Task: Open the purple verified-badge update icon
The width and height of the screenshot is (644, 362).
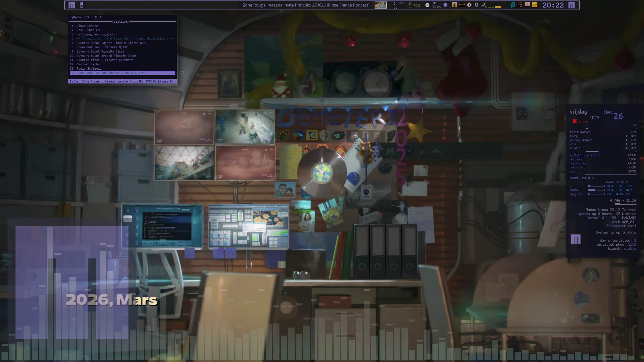Action: [x=446, y=5]
